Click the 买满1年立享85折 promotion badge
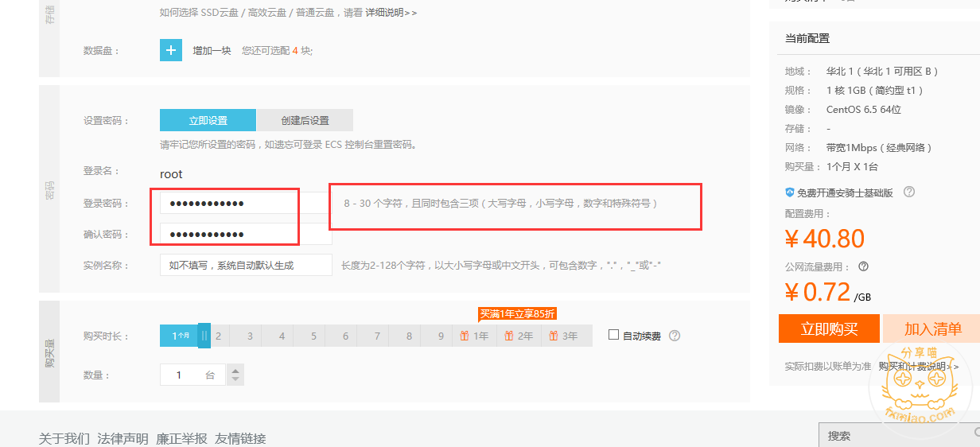This screenshot has width=980, height=447. click(x=517, y=313)
